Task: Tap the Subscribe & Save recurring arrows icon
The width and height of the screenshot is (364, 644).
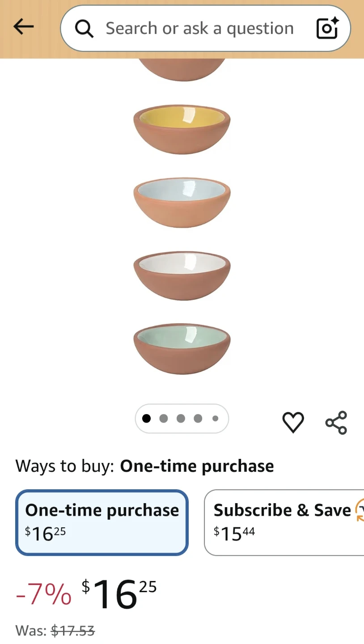Action: [360, 510]
